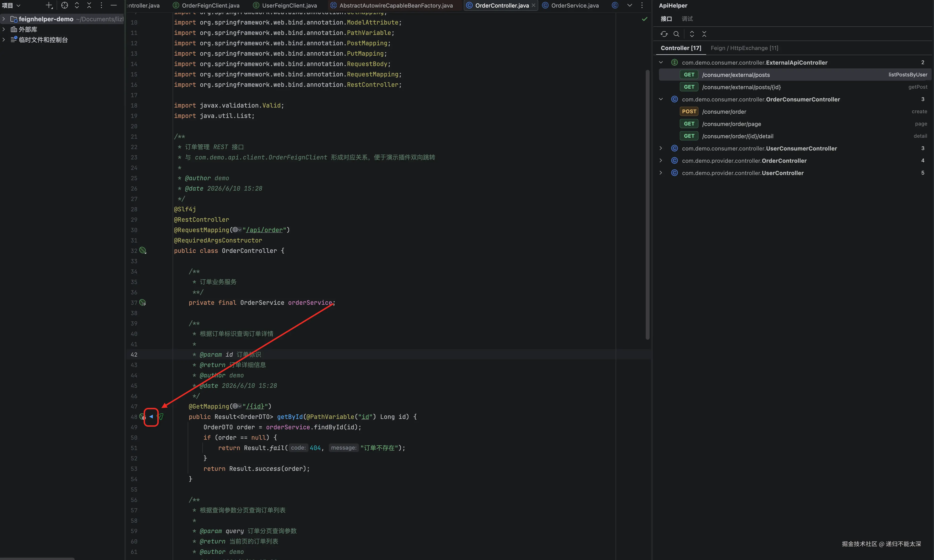Click the partially visible class tab icon after OrderService.java
The image size is (934, 560).
pyautogui.click(x=615, y=5)
